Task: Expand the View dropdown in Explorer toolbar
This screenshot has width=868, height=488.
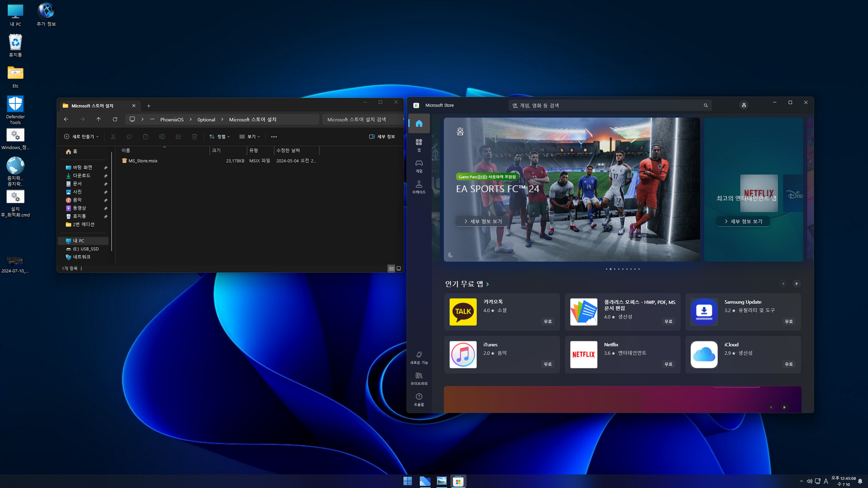Action: click(x=250, y=136)
